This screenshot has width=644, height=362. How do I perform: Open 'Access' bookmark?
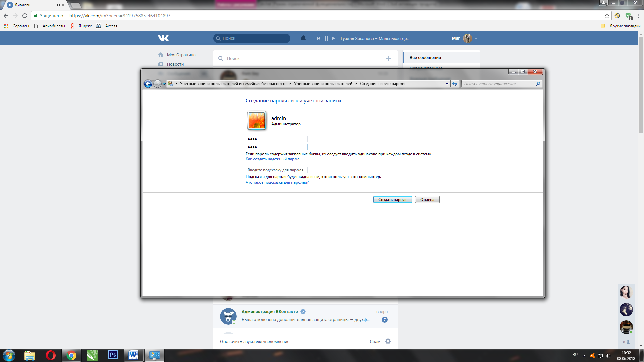(107, 26)
